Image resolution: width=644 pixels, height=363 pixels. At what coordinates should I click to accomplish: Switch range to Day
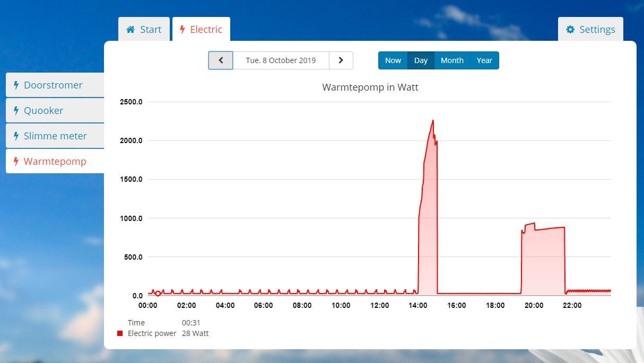(x=421, y=60)
